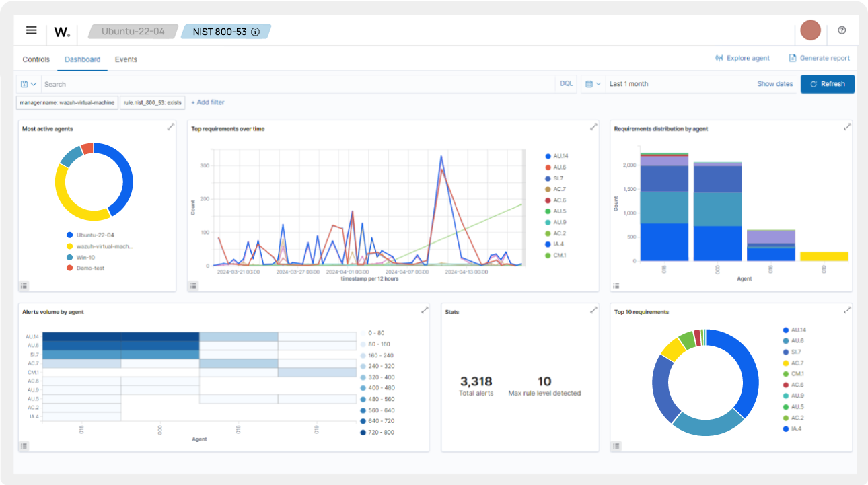
Task: Switch to the Controls tab
Action: (x=36, y=59)
